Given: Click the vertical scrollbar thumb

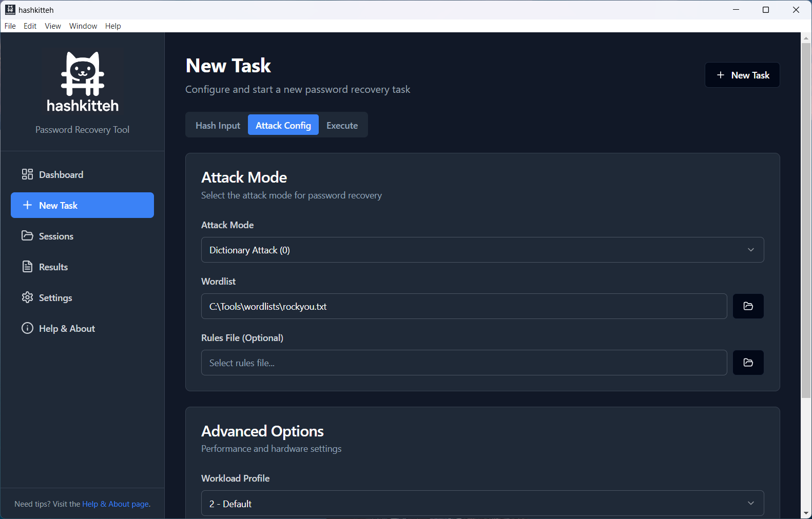Looking at the screenshot, I should click(806, 221).
